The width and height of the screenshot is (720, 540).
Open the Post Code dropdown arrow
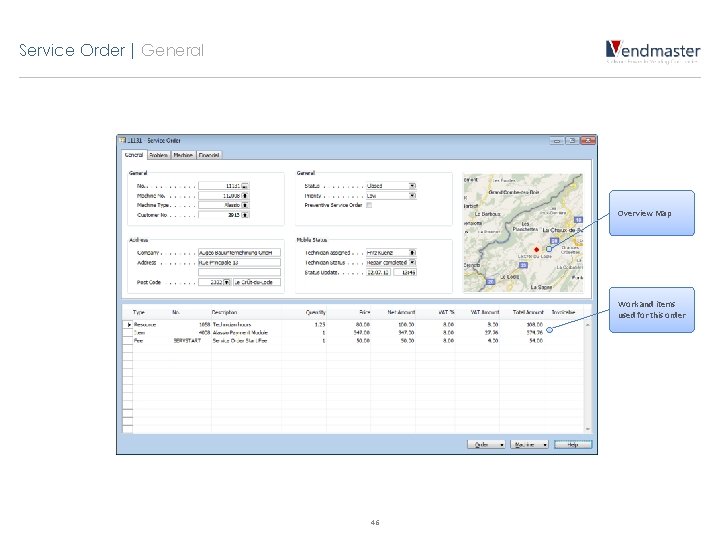(226, 282)
